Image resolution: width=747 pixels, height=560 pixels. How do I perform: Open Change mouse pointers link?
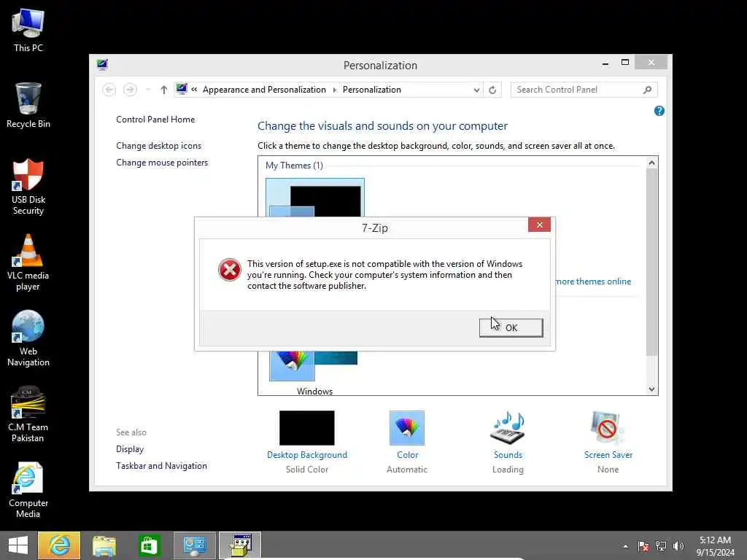(x=162, y=163)
